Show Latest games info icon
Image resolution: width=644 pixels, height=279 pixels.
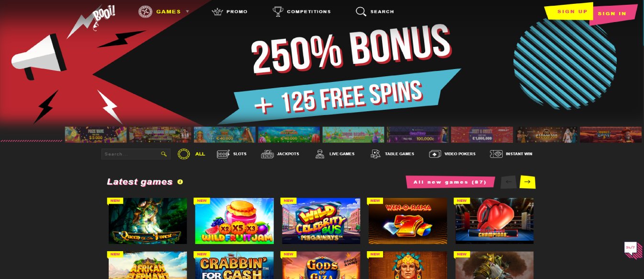[180, 182]
